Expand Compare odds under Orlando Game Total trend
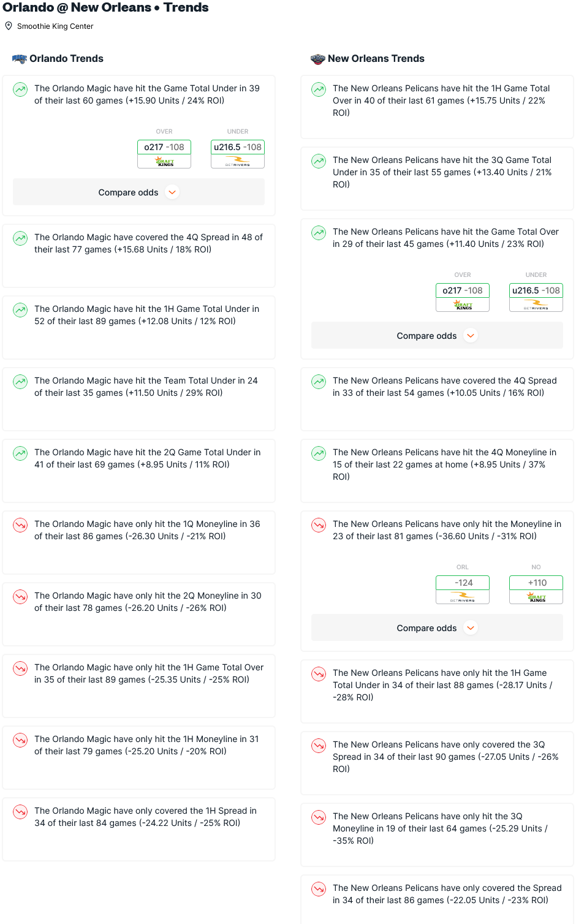The image size is (576, 924). point(138,192)
